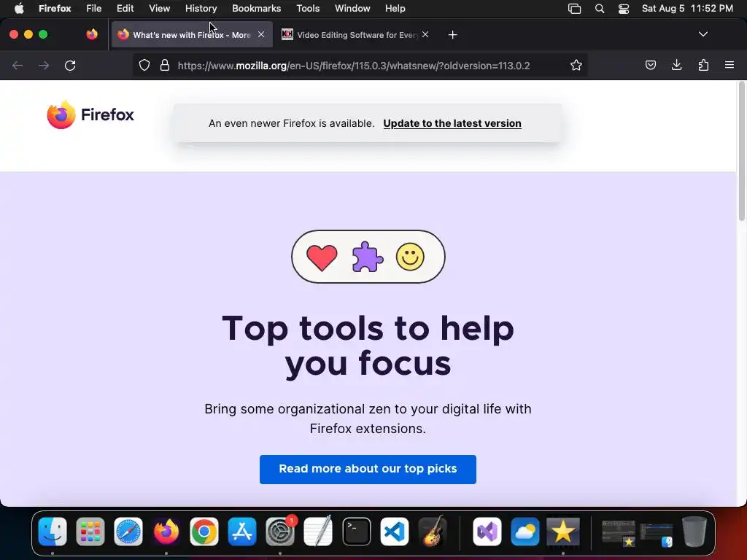Save page to Pocket
Screen dimensions: 747x560
(650, 65)
